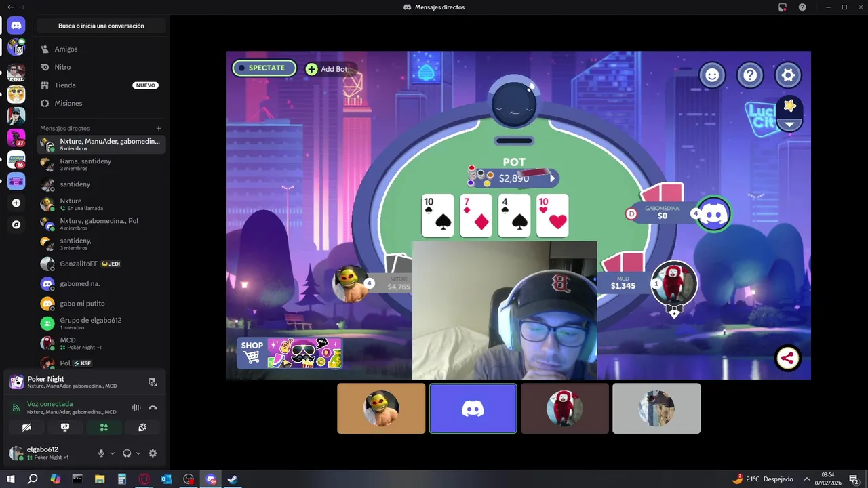The image size is (868, 488).
Task: Open Poker Night activity panel title
Action: point(45,379)
